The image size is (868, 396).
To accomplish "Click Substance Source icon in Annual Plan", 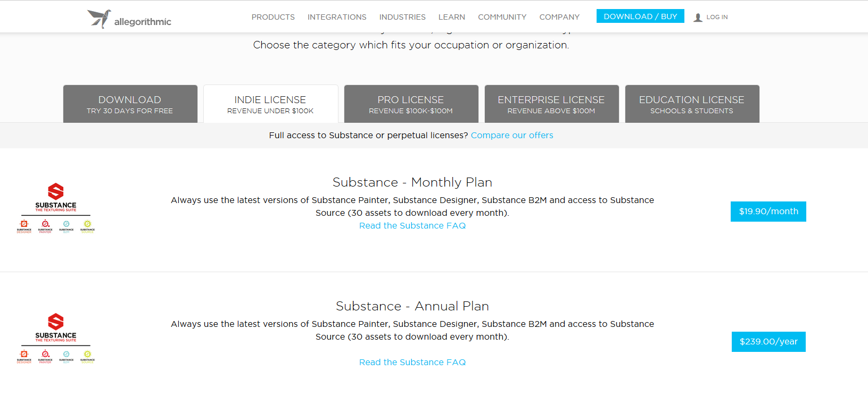I will [x=87, y=357].
